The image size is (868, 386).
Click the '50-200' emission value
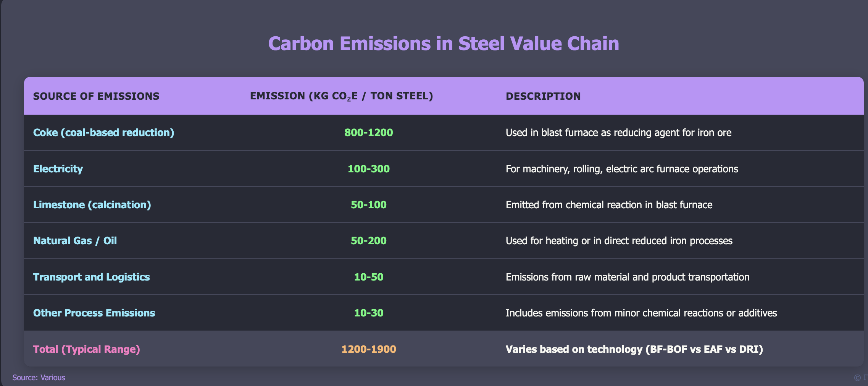(368, 241)
